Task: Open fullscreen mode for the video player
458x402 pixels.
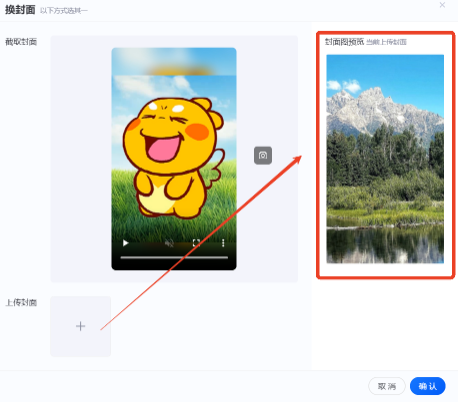Action: (196, 243)
